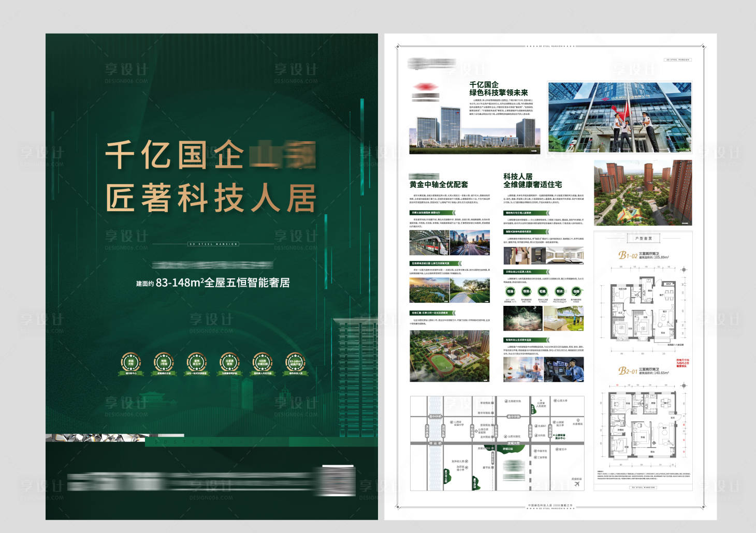Click the B1-02 floor plan drawing
The width and height of the screenshot is (756, 533).
click(644, 309)
